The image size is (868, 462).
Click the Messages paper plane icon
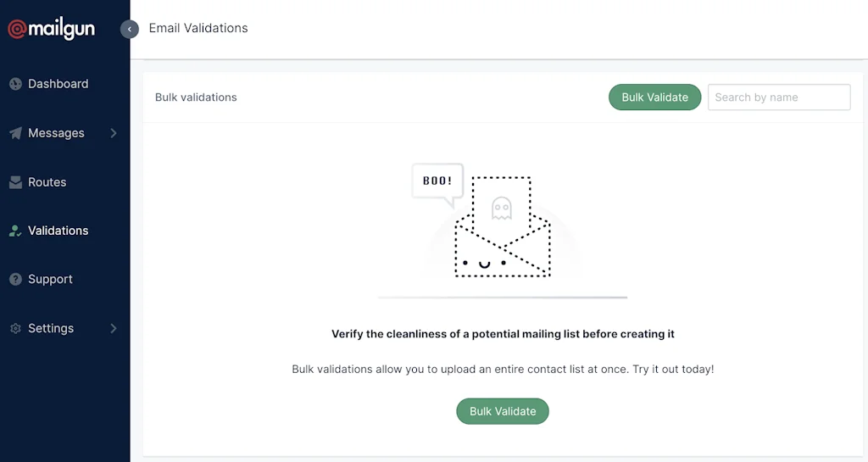click(15, 133)
